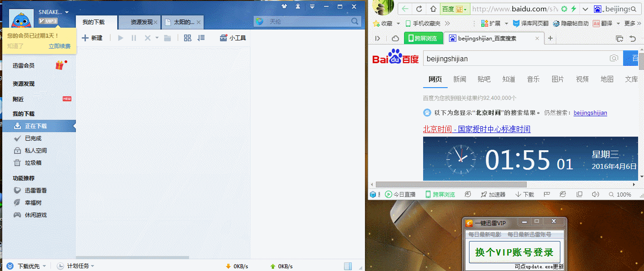Image resolution: width=644 pixels, height=271 pixels.
Task: Click the magnifier icon in Xunlei search
Action: pyautogui.click(x=355, y=21)
